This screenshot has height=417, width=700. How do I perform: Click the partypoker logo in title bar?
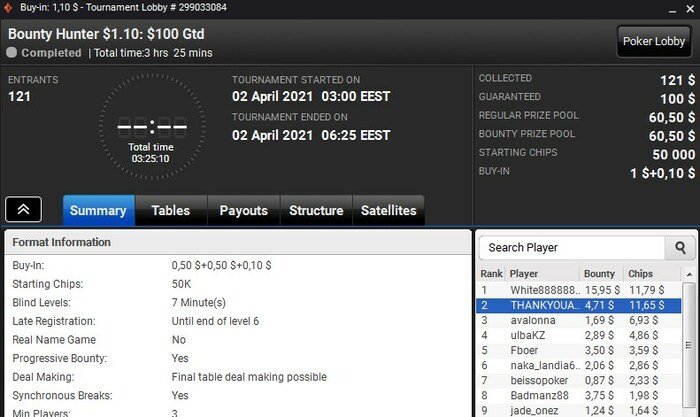[x=8, y=8]
